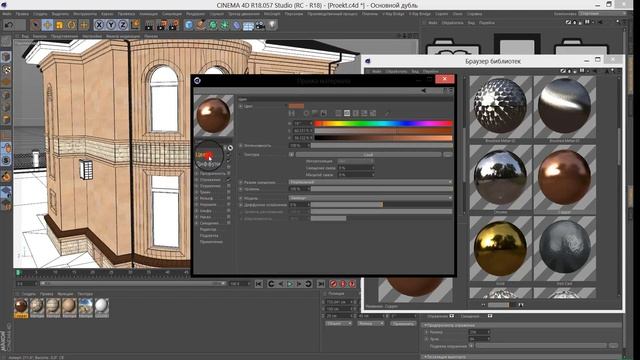Render the active view with the clapperboard icon
The width and height of the screenshot is (640, 360).
tap(149, 25)
